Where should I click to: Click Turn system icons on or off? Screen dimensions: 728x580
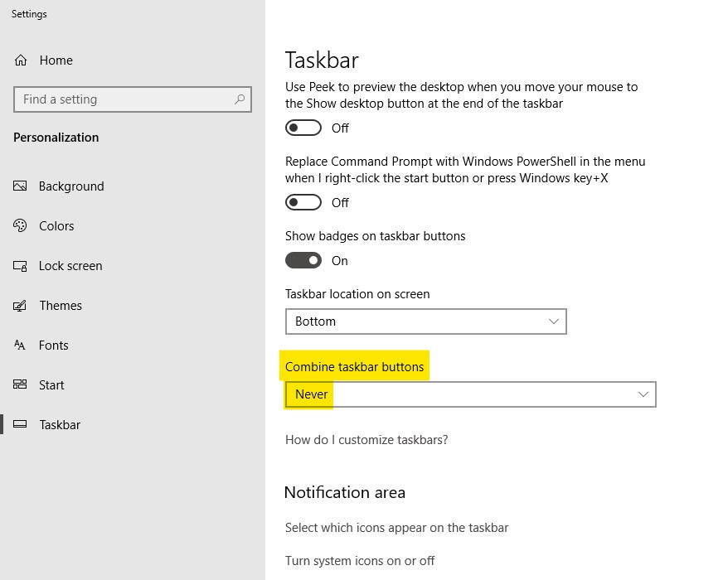point(360,561)
